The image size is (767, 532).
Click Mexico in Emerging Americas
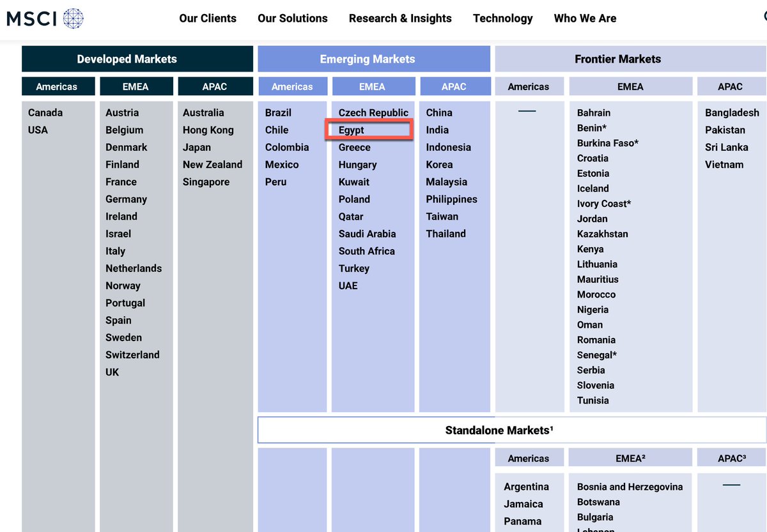click(x=282, y=164)
